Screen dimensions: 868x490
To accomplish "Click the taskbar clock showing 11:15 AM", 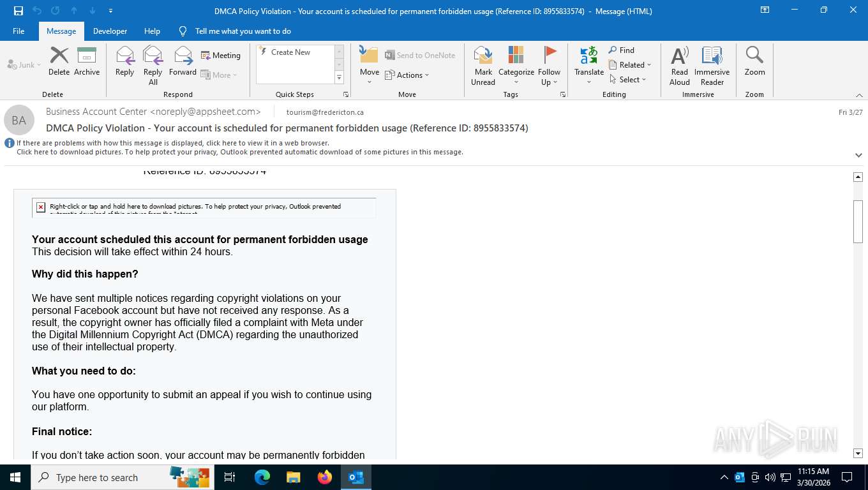I will (x=813, y=477).
